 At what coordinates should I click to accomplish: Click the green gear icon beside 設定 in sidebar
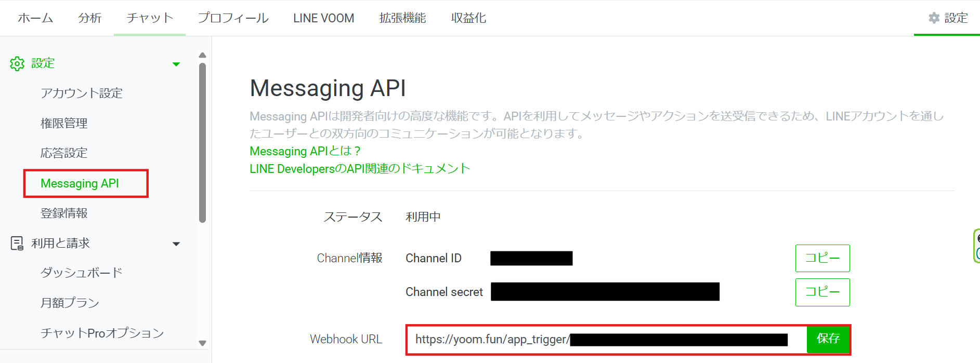17,64
